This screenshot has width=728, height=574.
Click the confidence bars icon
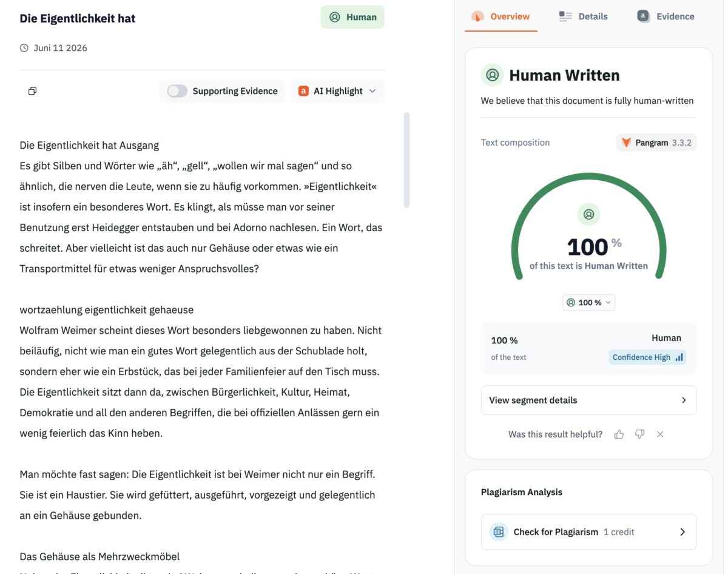point(679,357)
